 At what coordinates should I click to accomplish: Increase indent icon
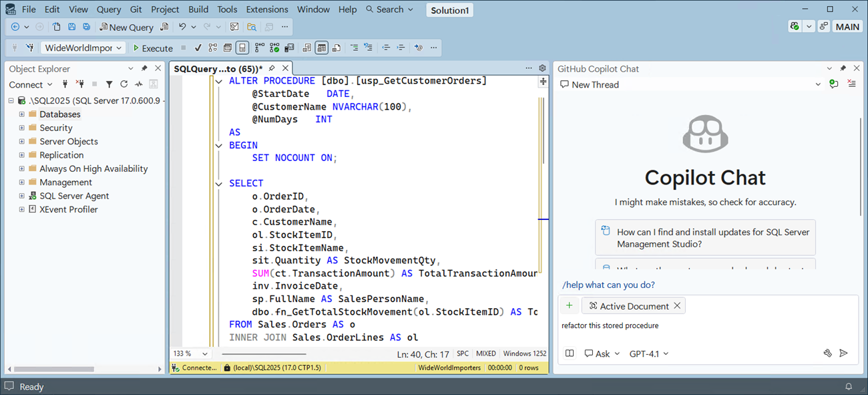click(401, 48)
